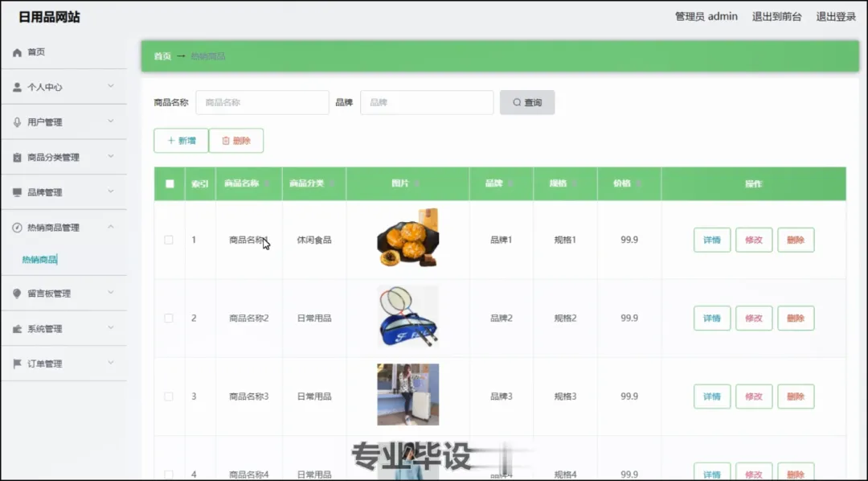Click the clipboard icon for 商品分类管理
Screen dimensions: 868x481
pyautogui.click(x=17, y=158)
